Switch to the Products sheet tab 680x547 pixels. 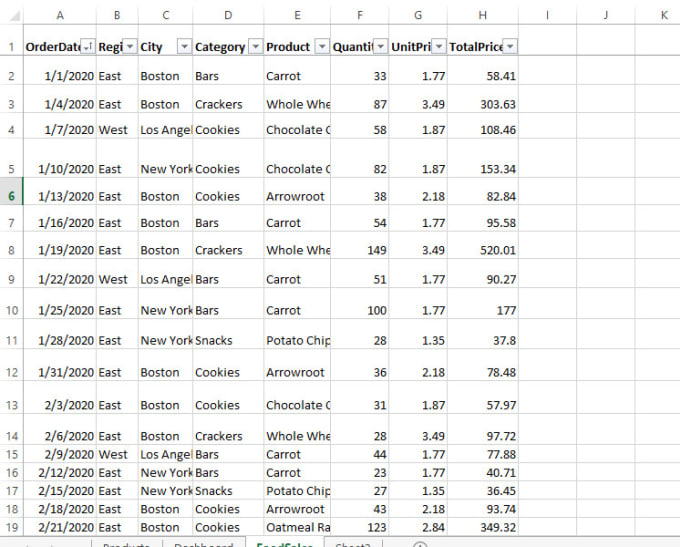click(x=127, y=544)
